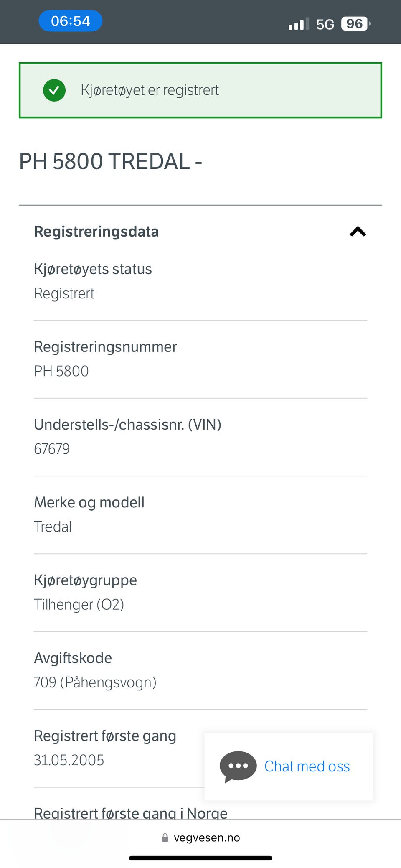The width and height of the screenshot is (401, 868).
Task: Tap the date 31.05.2005
Action: pyautogui.click(x=69, y=760)
